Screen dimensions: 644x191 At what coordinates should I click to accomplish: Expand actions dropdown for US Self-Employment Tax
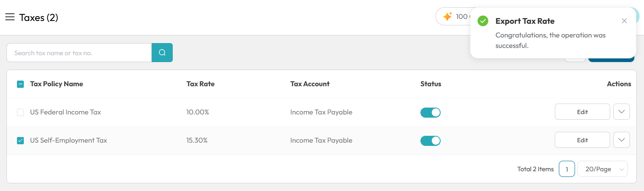coord(621,140)
